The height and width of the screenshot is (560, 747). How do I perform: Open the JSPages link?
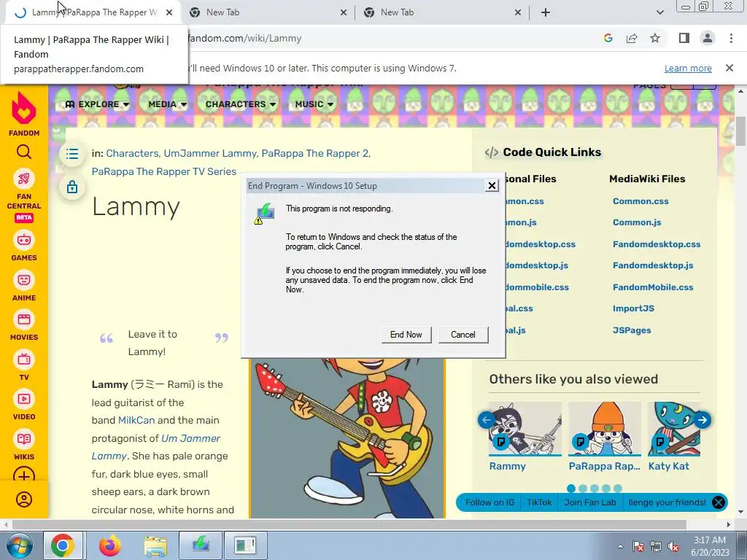point(632,330)
